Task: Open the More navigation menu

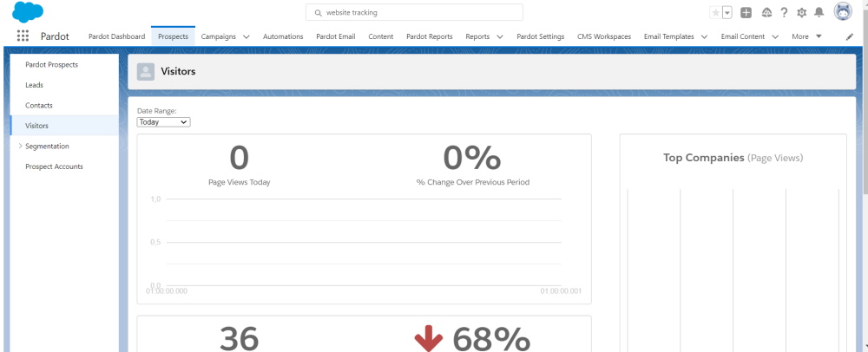Action: tap(806, 36)
